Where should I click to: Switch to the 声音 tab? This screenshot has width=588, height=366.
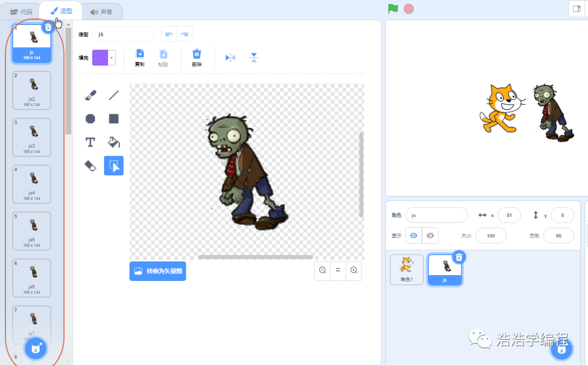[x=102, y=12]
